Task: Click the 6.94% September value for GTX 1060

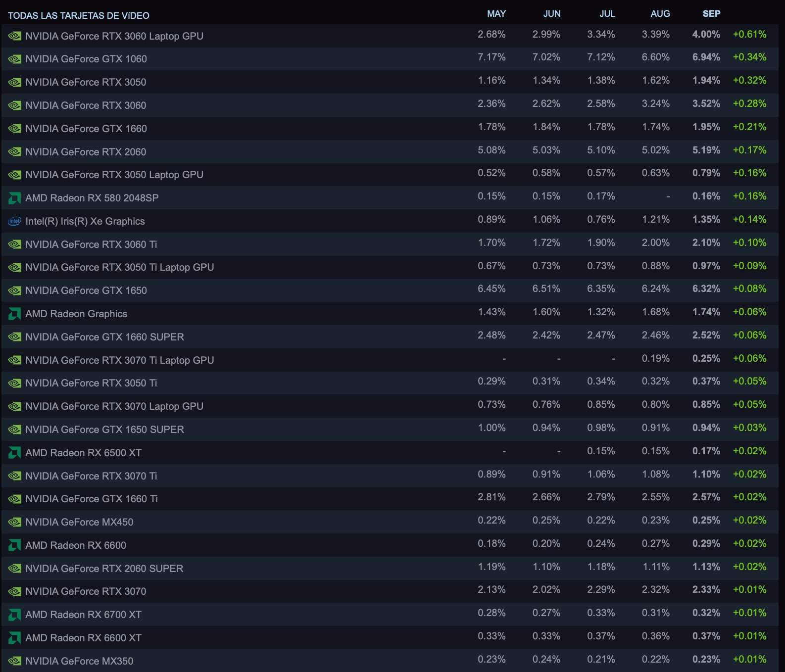Action: click(x=706, y=57)
